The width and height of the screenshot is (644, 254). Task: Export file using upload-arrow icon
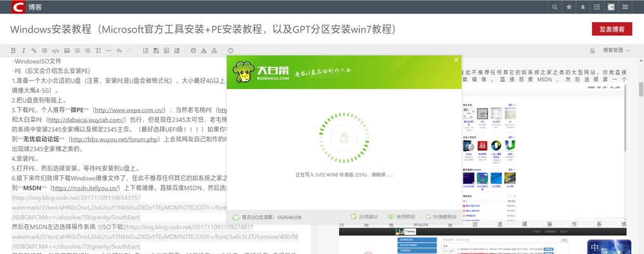tap(214, 51)
